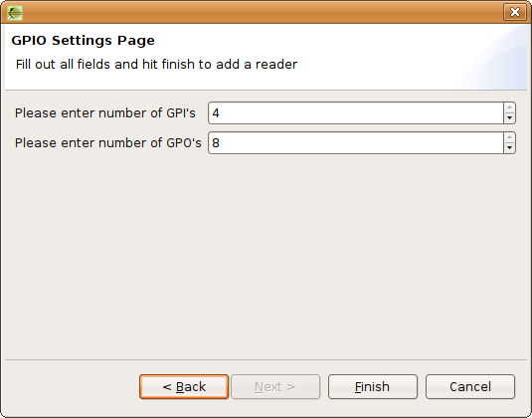Increase the number of GPO's with up arrow
The height and width of the screenshot is (418, 532).
(509, 138)
